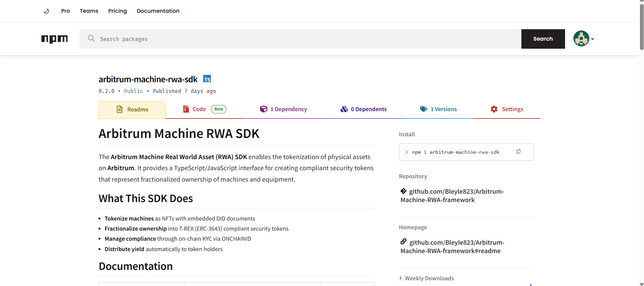Click the Versions tags icon

pyautogui.click(x=424, y=109)
